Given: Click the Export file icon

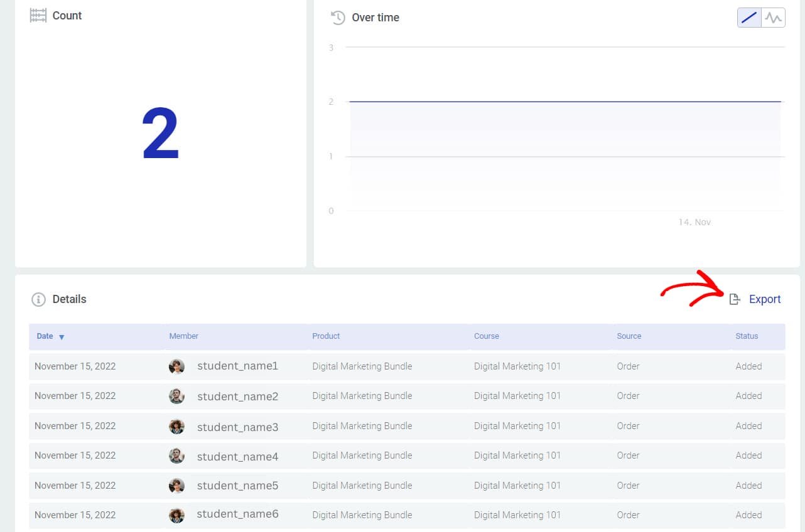Looking at the screenshot, I should click(x=734, y=299).
